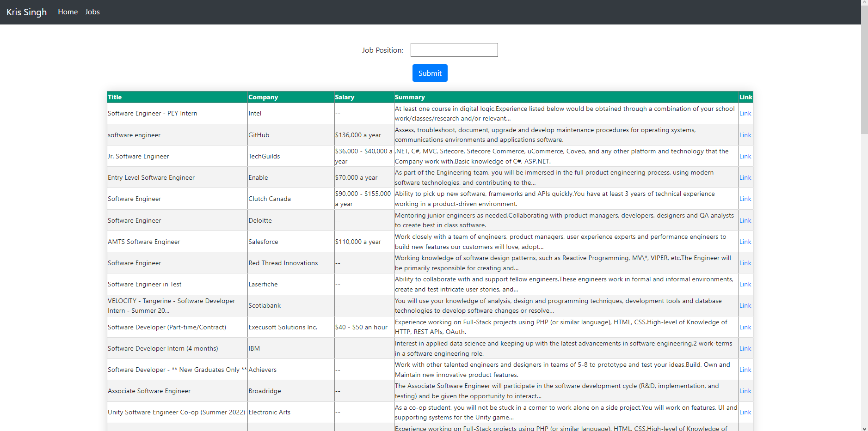Open the Link for Intel job
The image size is (868, 431).
pyautogui.click(x=745, y=113)
